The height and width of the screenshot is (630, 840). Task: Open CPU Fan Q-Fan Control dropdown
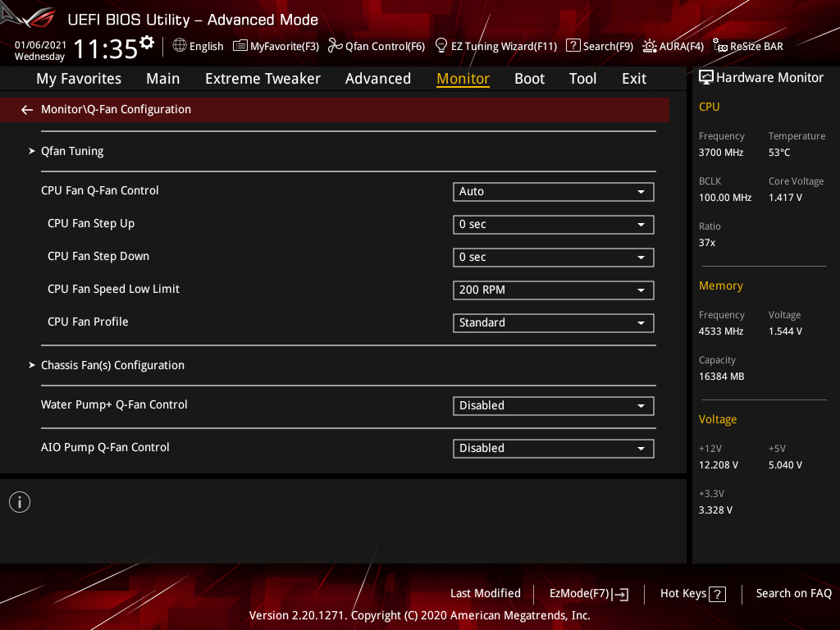pos(554,192)
